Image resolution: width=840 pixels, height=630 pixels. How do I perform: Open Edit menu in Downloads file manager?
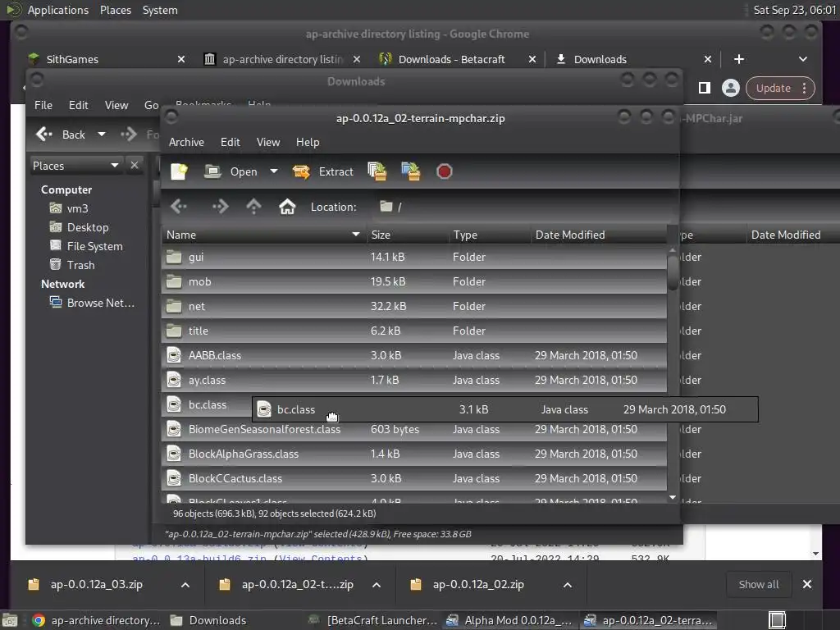coord(78,105)
